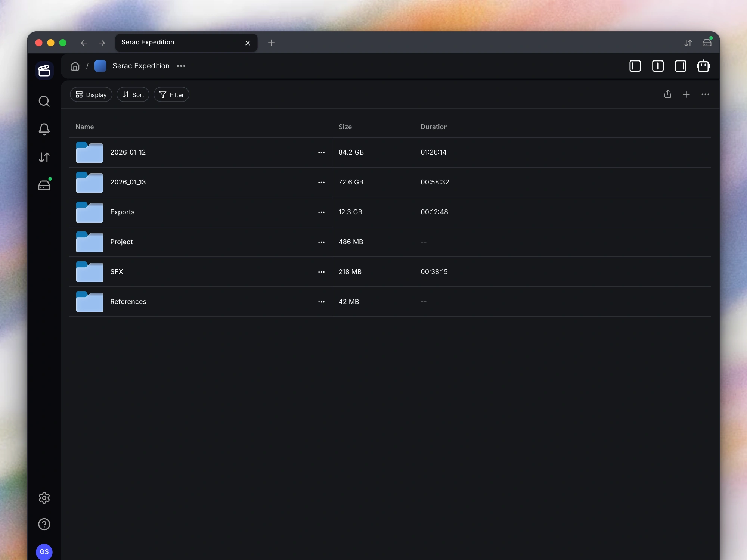Open Serac Expedition breadcrumb options ellipsis

click(181, 66)
